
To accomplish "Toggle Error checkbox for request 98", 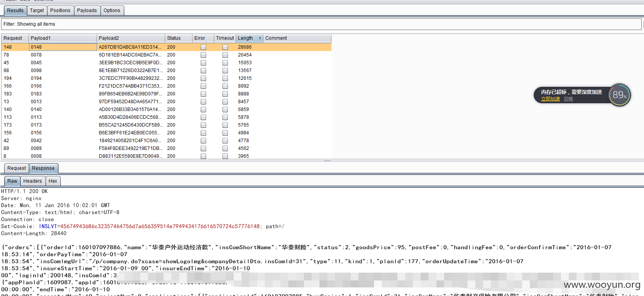I will 203,70.
